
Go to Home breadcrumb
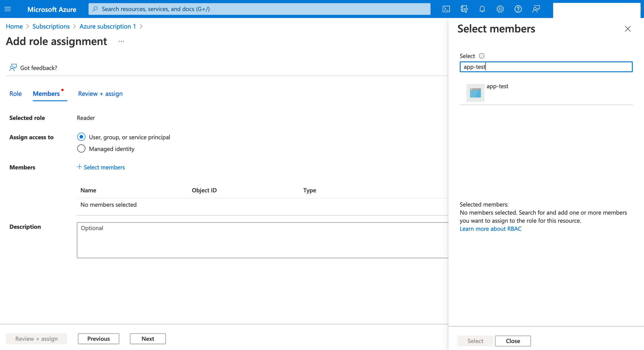coord(14,26)
